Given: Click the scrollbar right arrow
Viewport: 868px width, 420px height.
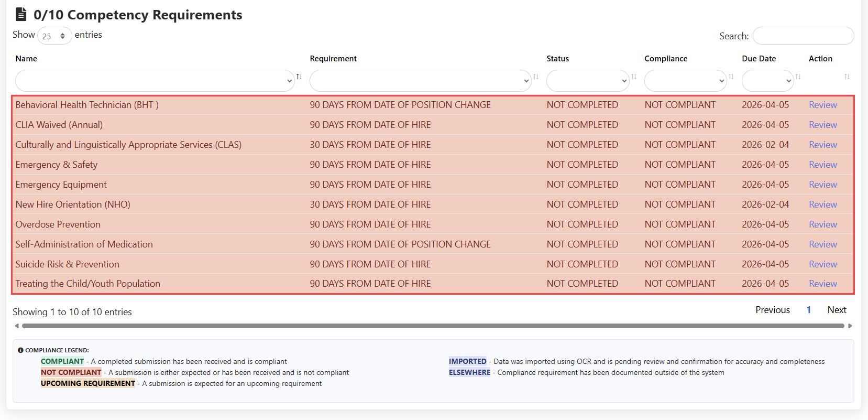Looking at the screenshot, I should (x=850, y=326).
